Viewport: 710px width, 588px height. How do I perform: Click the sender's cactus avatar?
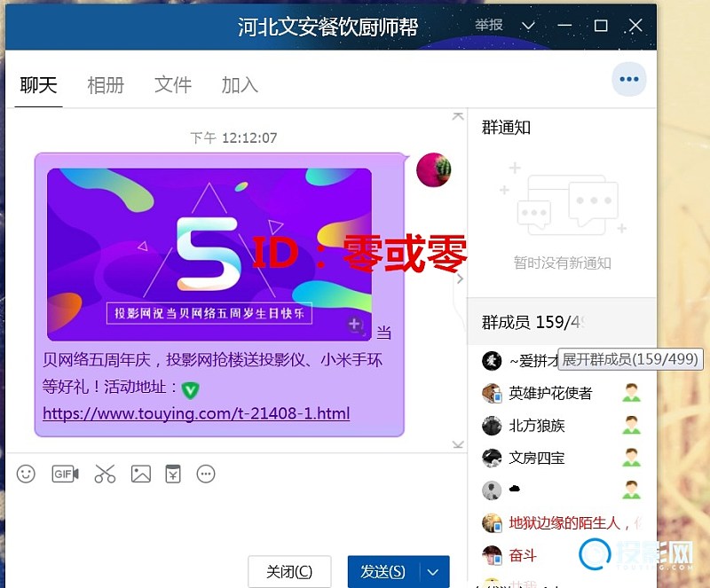(434, 169)
